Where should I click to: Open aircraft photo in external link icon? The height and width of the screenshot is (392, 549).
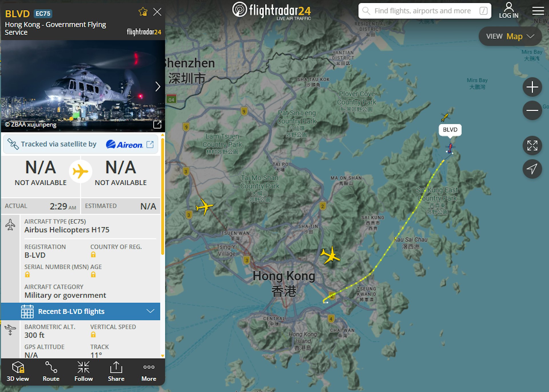[x=157, y=125]
